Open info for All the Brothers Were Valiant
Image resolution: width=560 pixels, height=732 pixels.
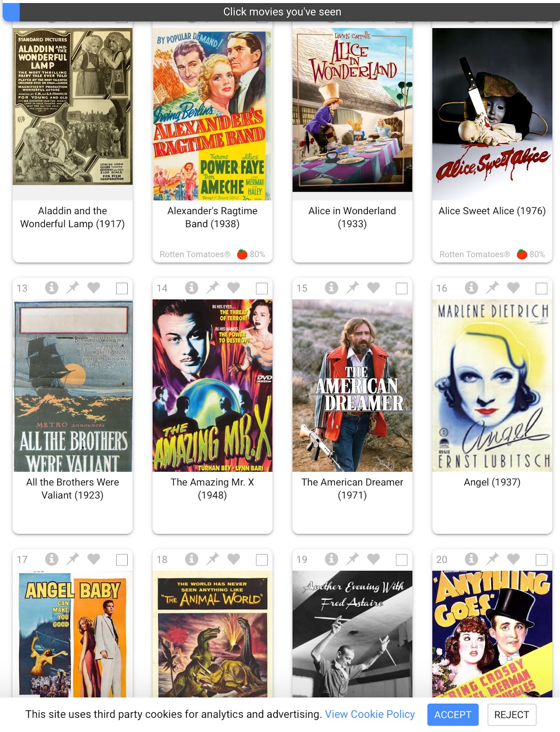click(x=52, y=288)
